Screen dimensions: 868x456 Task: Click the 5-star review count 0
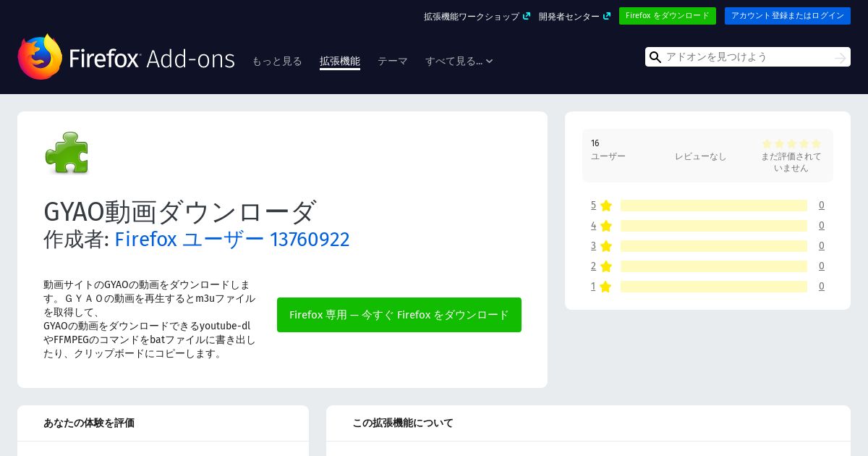(822, 206)
